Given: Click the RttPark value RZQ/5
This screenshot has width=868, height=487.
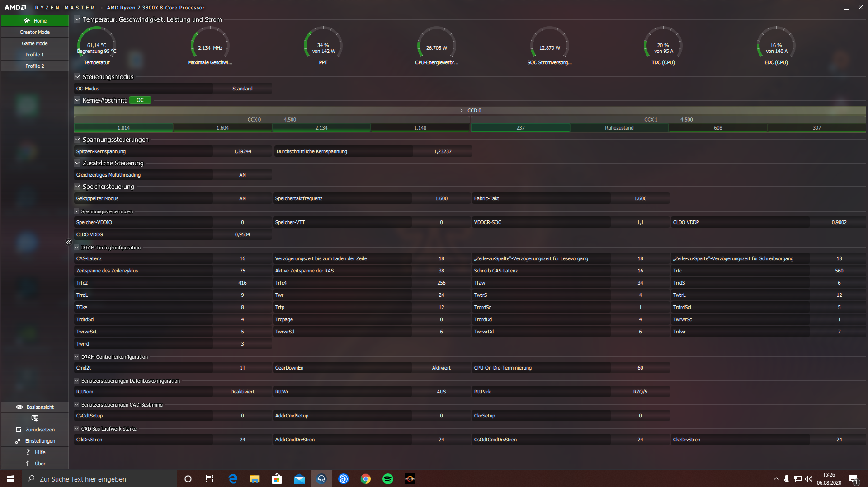Looking at the screenshot, I should pyautogui.click(x=640, y=392).
